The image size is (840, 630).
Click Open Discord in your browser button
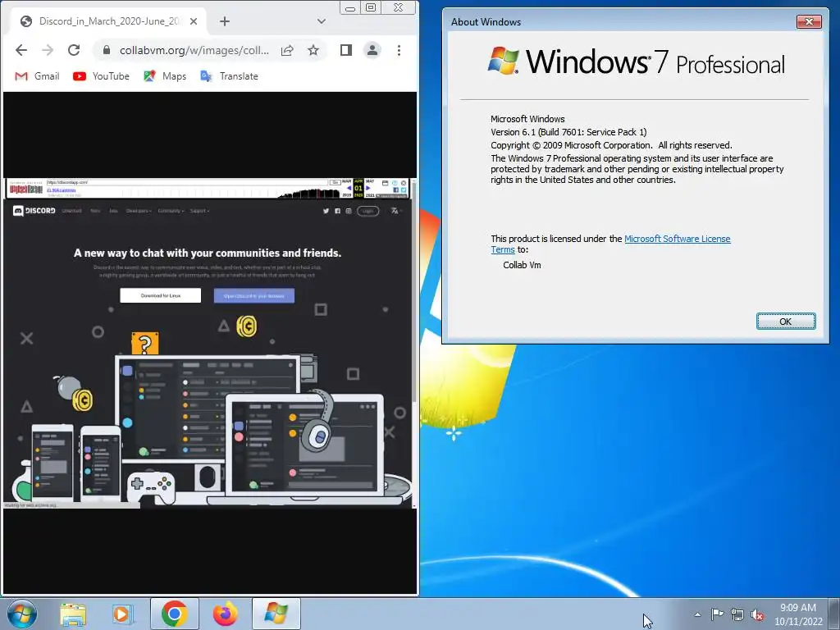[x=254, y=295]
